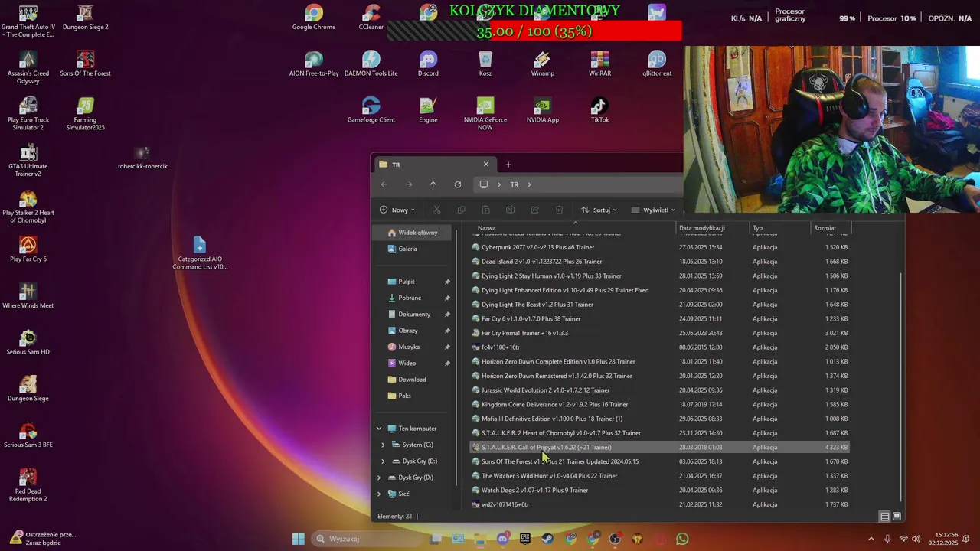Add a new Explorer tab

tap(508, 165)
